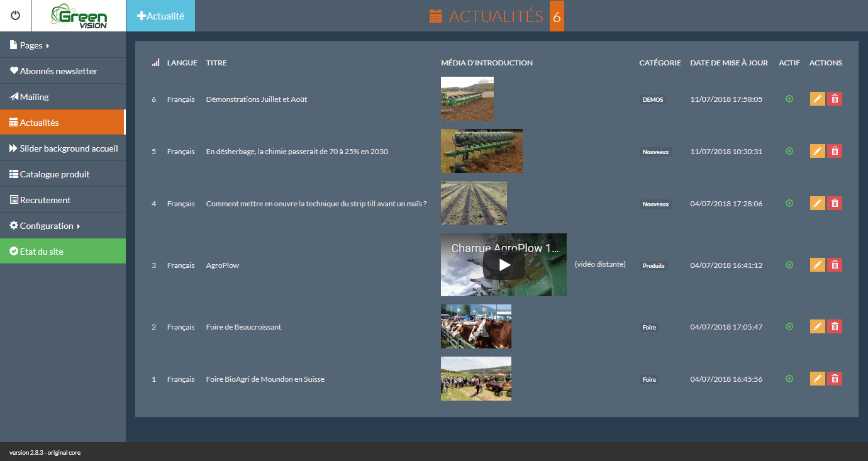The image size is (868, 461).
Task: Click Foire badge on Moundon row
Action: [649, 379]
